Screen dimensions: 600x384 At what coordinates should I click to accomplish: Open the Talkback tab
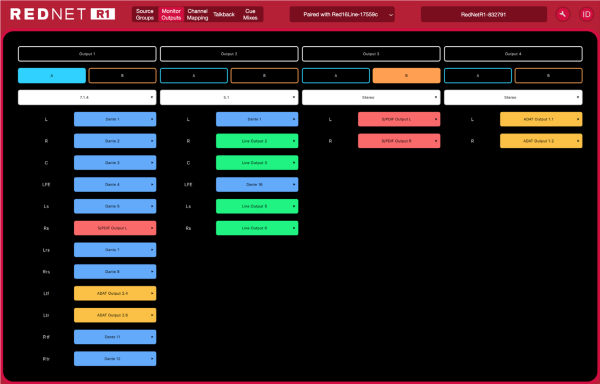click(x=224, y=15)
